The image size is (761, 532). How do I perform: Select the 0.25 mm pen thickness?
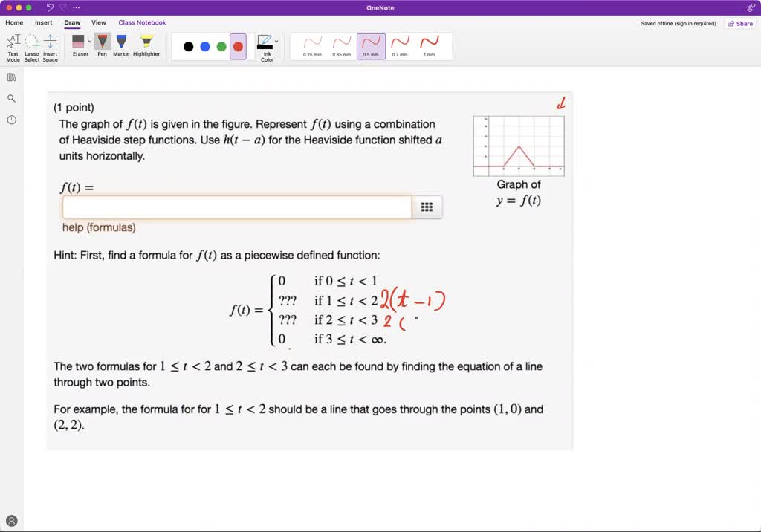click(x=313, y=45)
